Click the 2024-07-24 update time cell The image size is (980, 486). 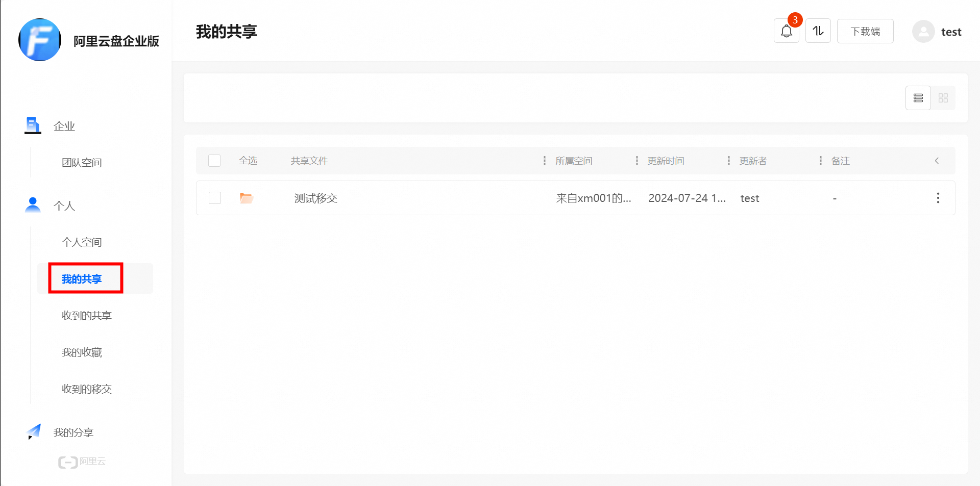pos(687,198)
